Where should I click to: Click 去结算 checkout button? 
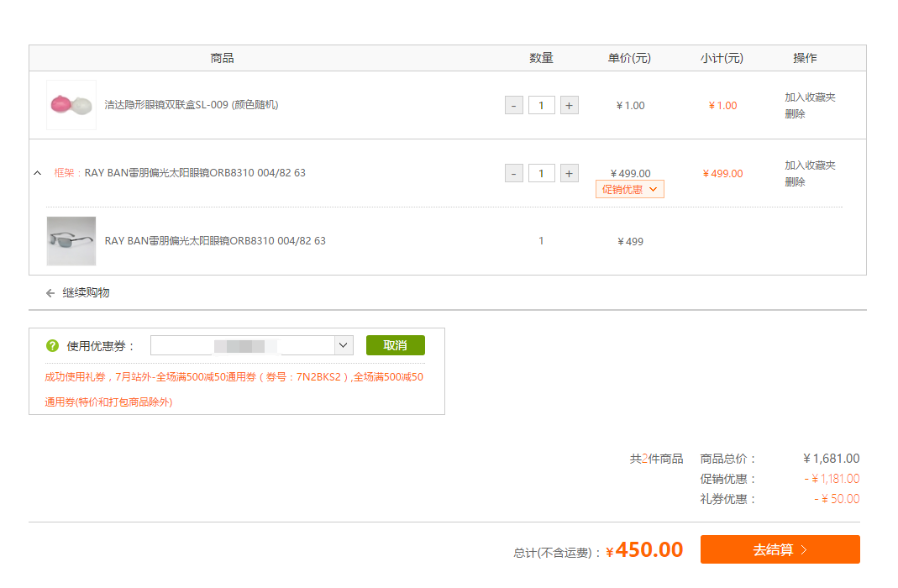tap(780, 549)
